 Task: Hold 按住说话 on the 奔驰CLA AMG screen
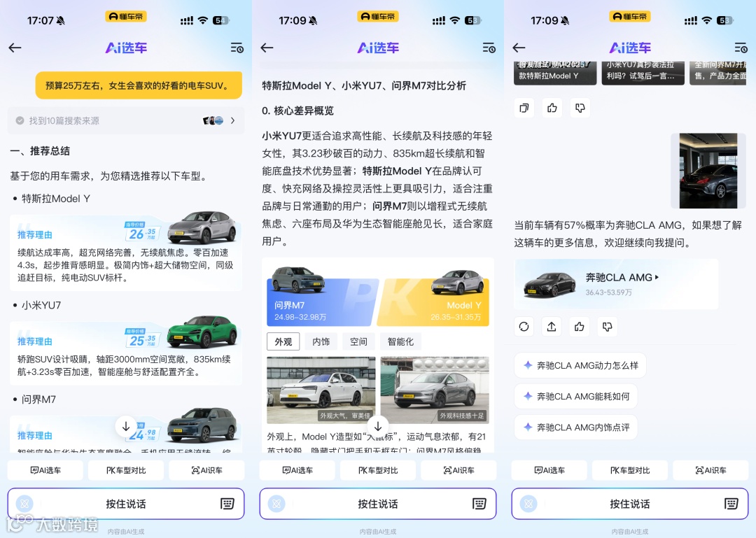[630, 504]
